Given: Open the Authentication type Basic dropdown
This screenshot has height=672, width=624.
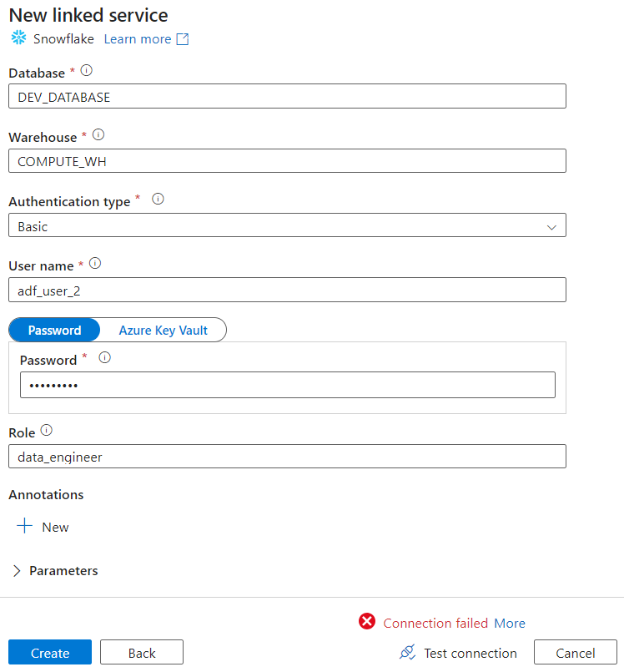Looking at the screenshot, I should pyautogui.click(x=287, y=225).
